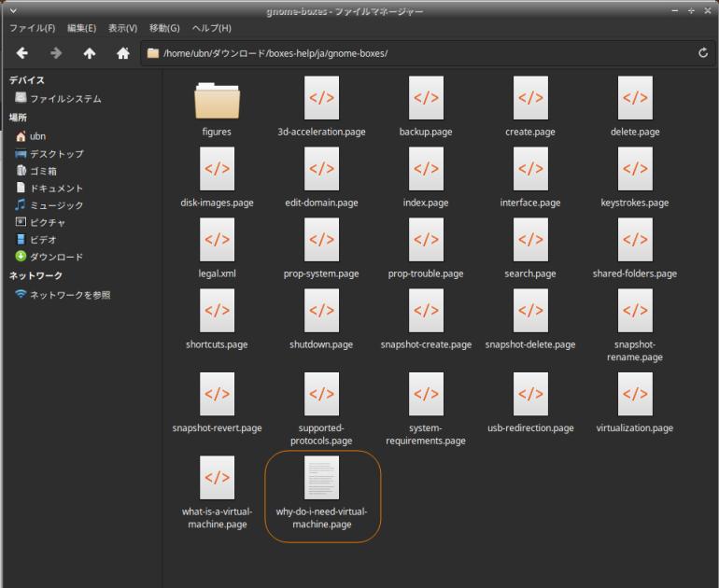Select the shortcuts.page file icon
The image size is (719, 588).
(x=217, y=310)
